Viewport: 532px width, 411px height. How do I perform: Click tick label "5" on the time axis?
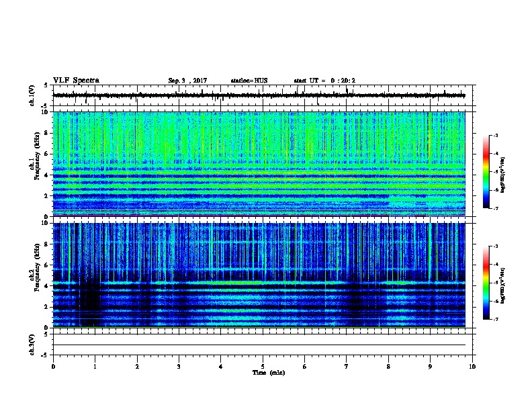coord(263,367)
